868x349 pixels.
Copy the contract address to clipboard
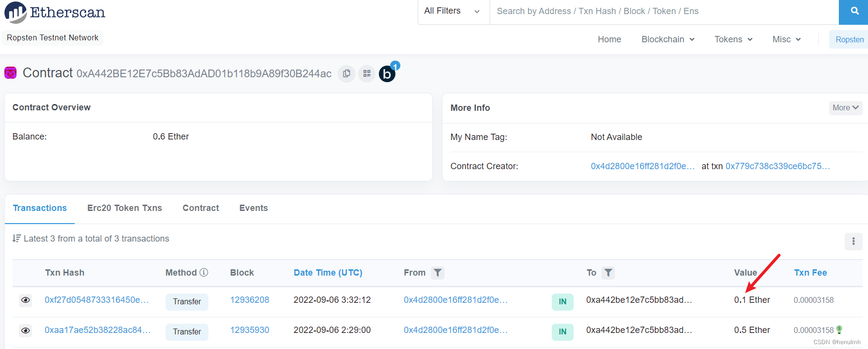pyautogui.click(x=346, y=73)
